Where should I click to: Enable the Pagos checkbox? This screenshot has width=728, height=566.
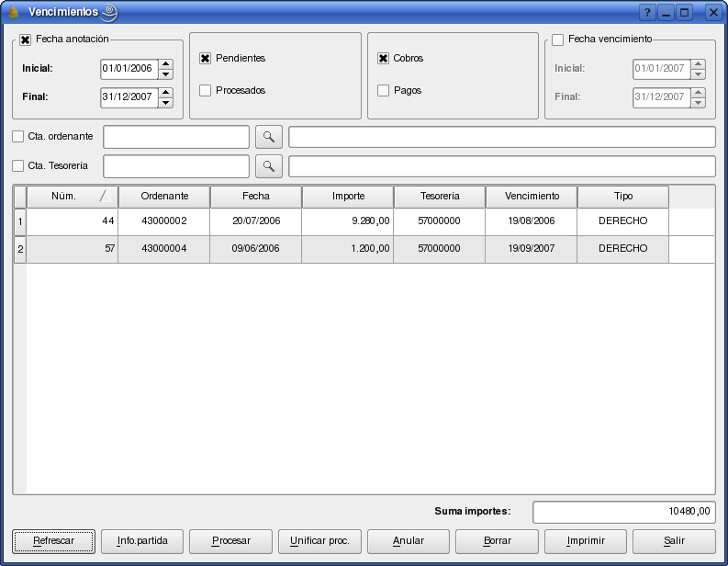(x=383, y=90)
